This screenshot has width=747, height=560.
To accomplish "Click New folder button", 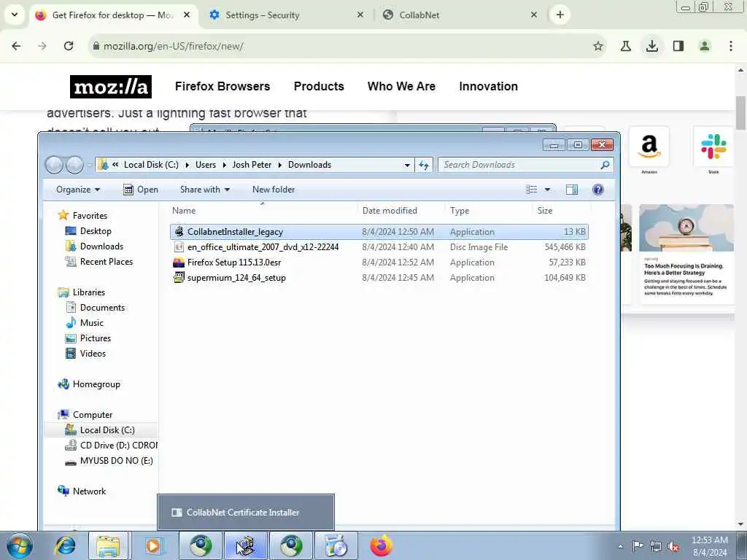I will (x=274, y=190).
